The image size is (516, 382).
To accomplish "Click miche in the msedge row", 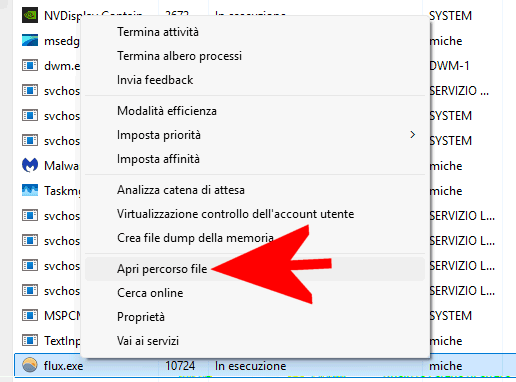I will point(446,41).
